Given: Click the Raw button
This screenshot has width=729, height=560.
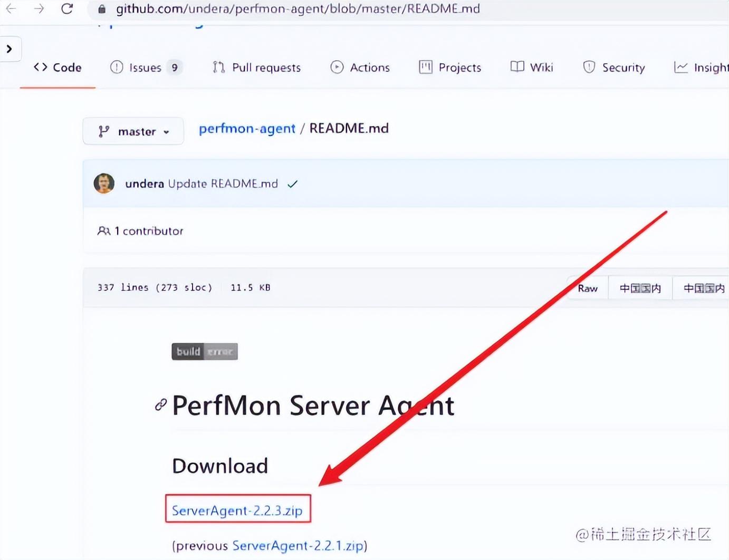Looking at the screenshot, I should 588,288.
